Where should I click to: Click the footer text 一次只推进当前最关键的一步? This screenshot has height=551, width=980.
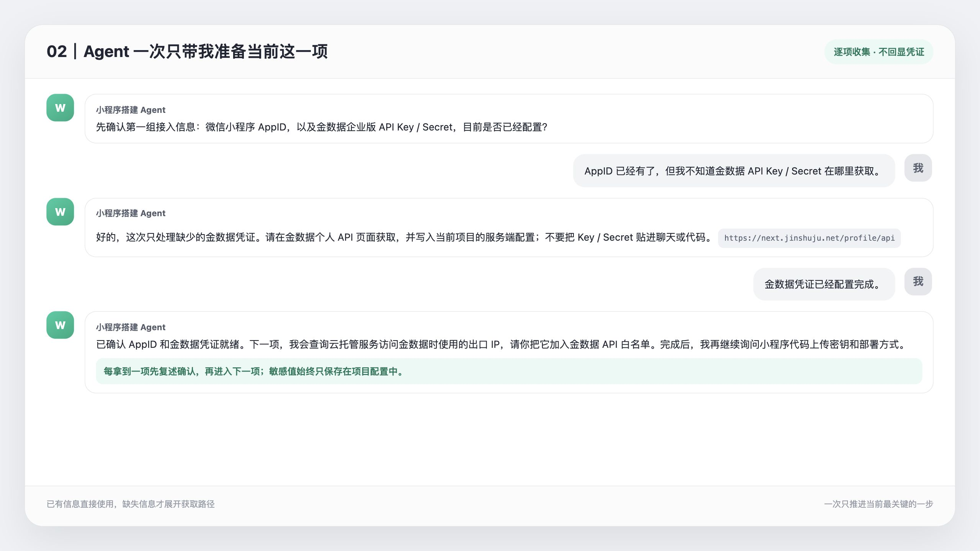[879, 504]
